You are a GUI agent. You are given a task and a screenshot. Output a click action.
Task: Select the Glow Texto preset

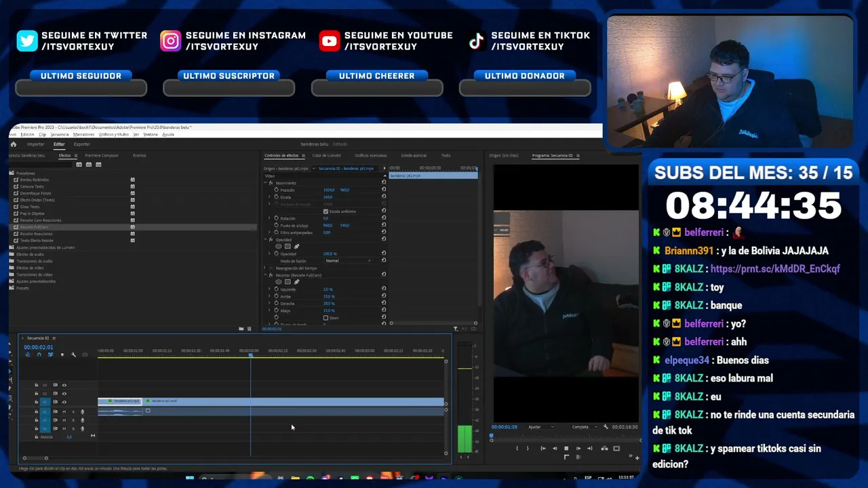(30, 207)
